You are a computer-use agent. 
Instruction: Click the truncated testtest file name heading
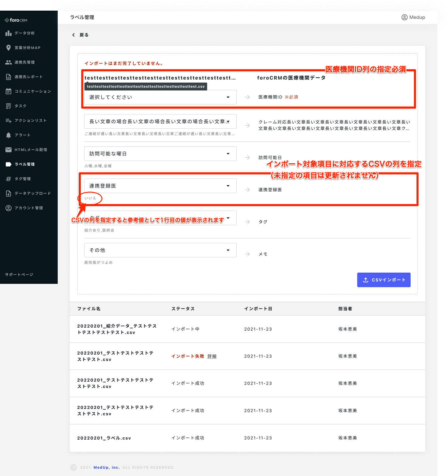pyautogui.click(x=160, y=78)
